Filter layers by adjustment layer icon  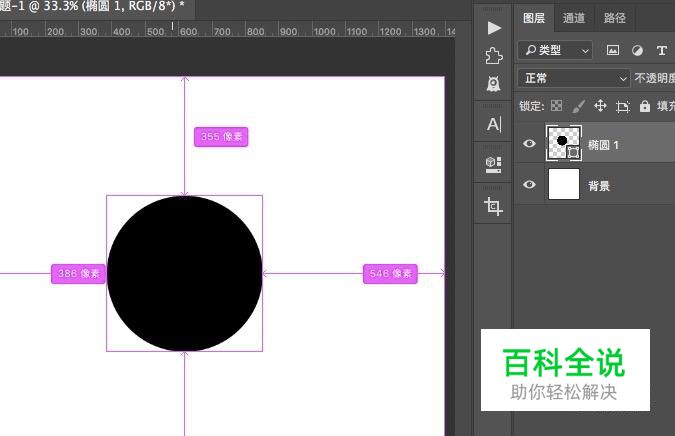[637, 50]
